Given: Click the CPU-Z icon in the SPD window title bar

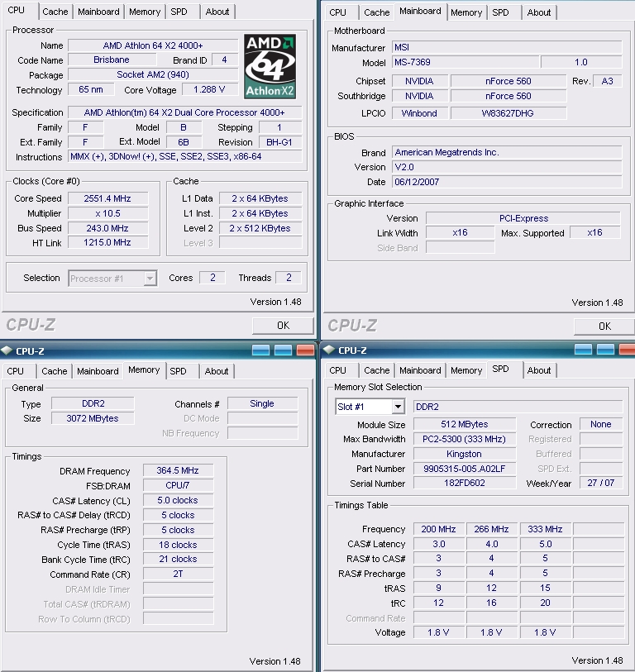Looking at the screenshot, I should click(329, 350).
